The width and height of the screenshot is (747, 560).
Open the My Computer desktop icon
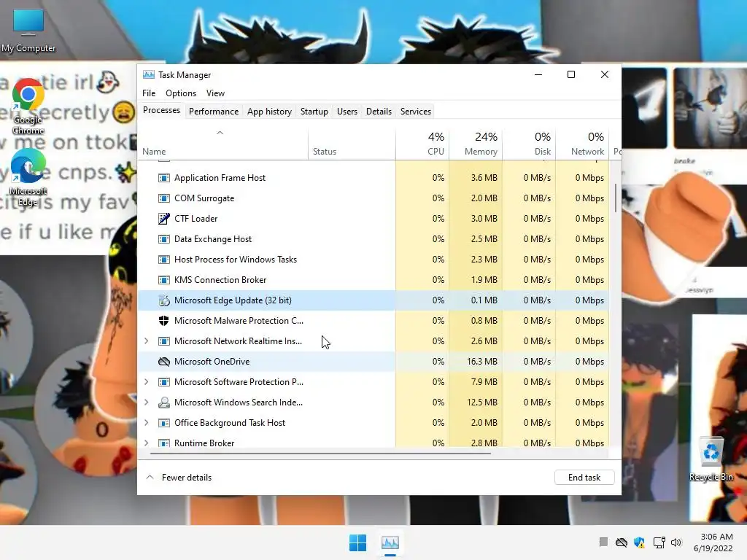pos(28,31)
